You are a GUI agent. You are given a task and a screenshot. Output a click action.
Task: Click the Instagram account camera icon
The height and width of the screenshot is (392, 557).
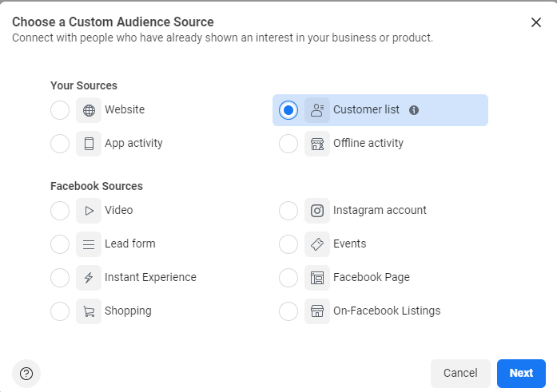tap(317, 211)
